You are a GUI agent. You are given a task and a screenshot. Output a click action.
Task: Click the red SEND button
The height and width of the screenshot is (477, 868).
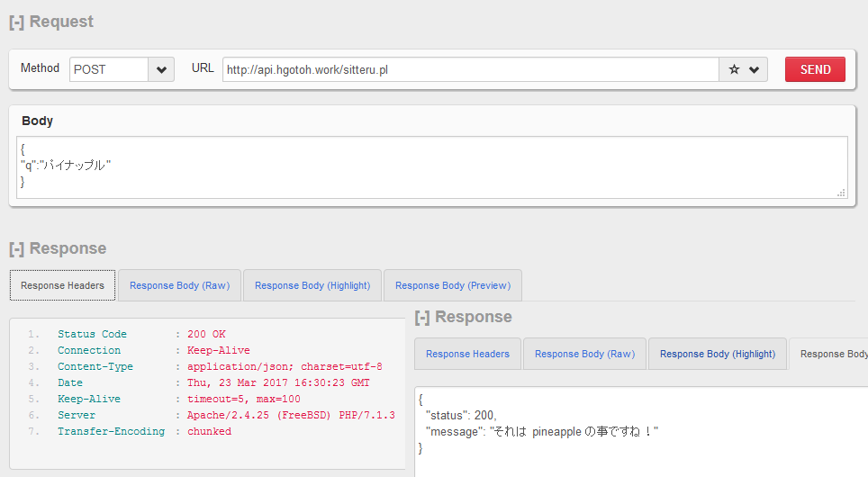815,69
